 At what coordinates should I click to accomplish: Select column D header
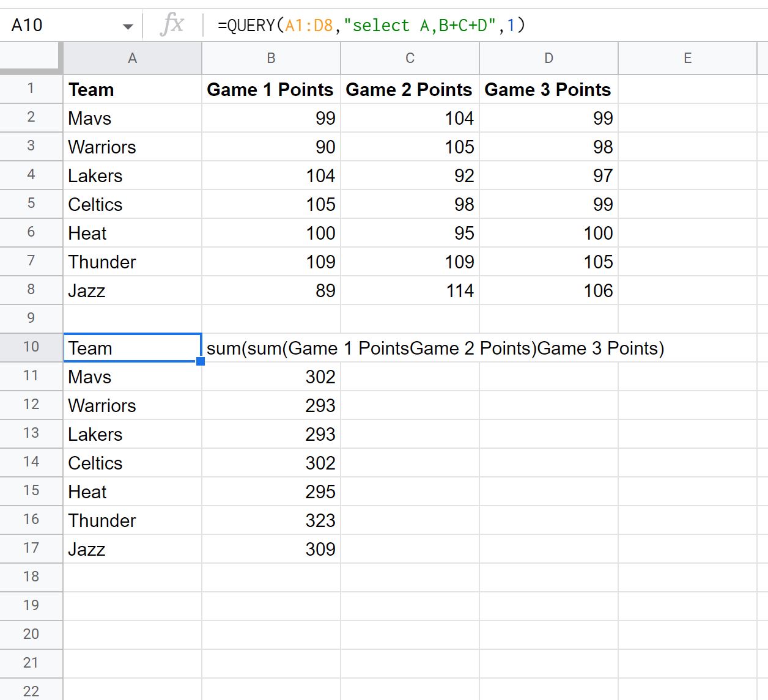[x=548, y=58]
